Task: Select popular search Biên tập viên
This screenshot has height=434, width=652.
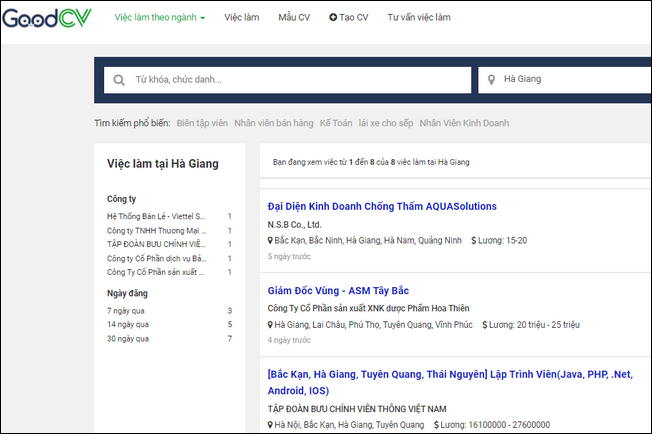Action: 201,123
